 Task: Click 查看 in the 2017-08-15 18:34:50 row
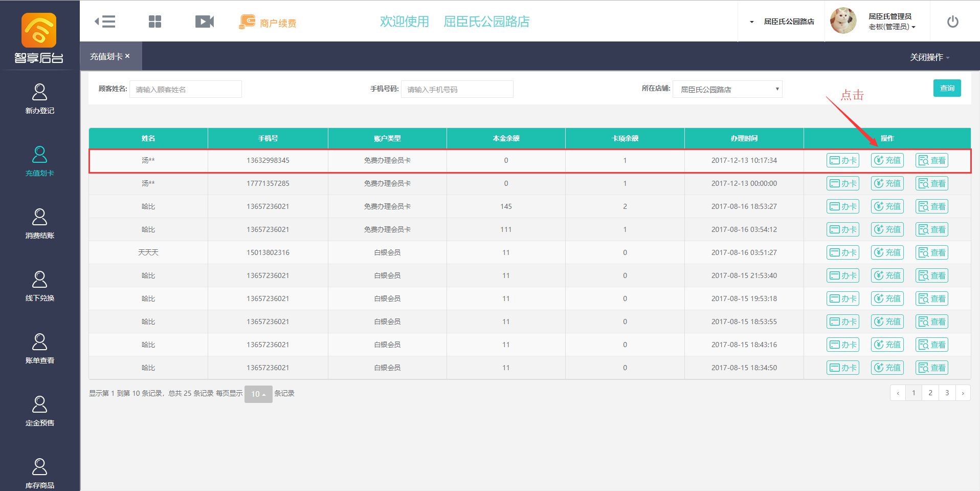pos(932,368)
